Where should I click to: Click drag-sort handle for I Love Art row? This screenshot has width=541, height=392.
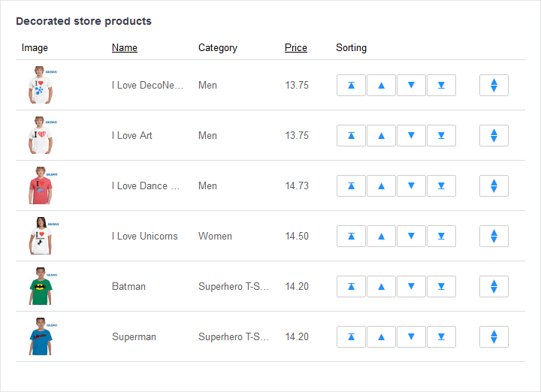[x=494, y=136]
